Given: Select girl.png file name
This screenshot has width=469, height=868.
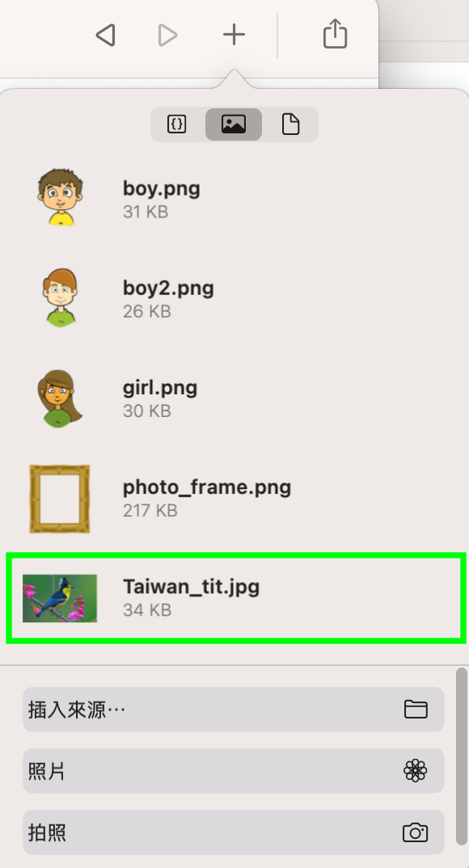Looking at the screenshot, I should [x=160, y=387].
